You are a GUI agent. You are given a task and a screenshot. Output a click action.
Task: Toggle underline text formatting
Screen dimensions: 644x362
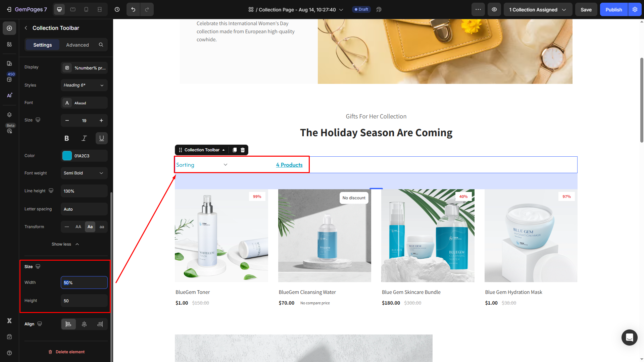(x=102, y=138)
